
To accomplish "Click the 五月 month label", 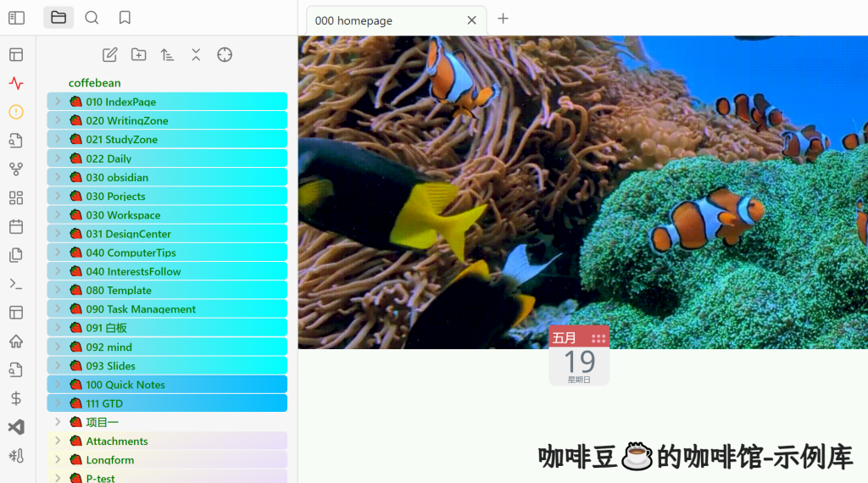I will point(564,338).
